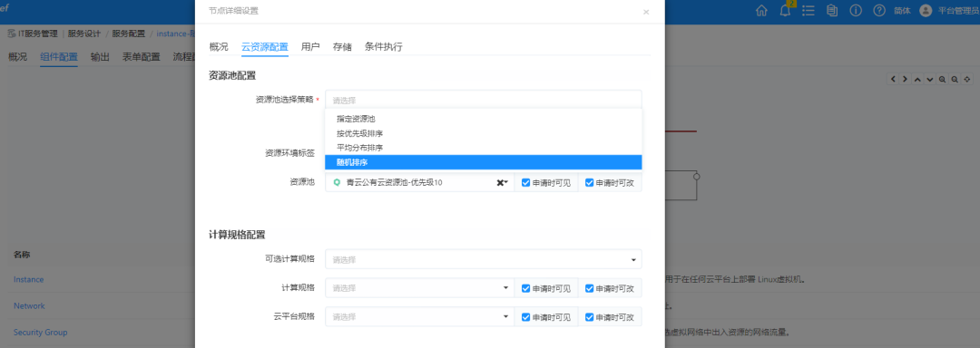Switch to the 用户 tab
Screen dimensions: 980x348
[310, 47]
